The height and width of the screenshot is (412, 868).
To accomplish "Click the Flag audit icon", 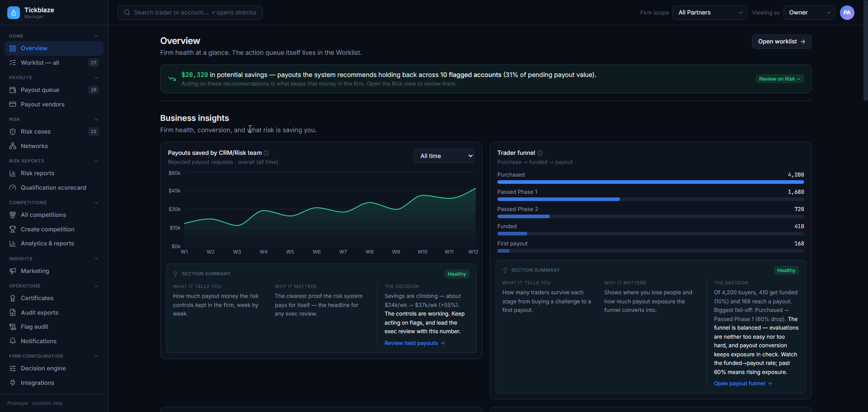I will (x=13, y=327).
